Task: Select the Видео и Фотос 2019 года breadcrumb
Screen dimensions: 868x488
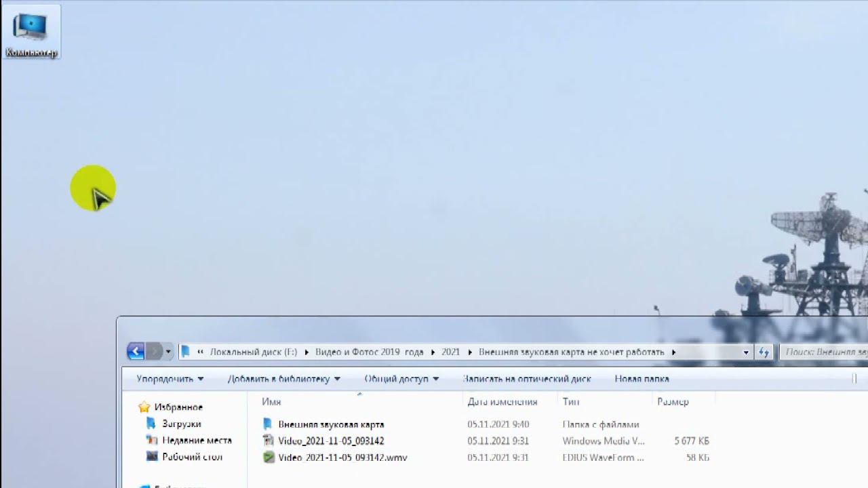Action: click(x=369, y=352)
